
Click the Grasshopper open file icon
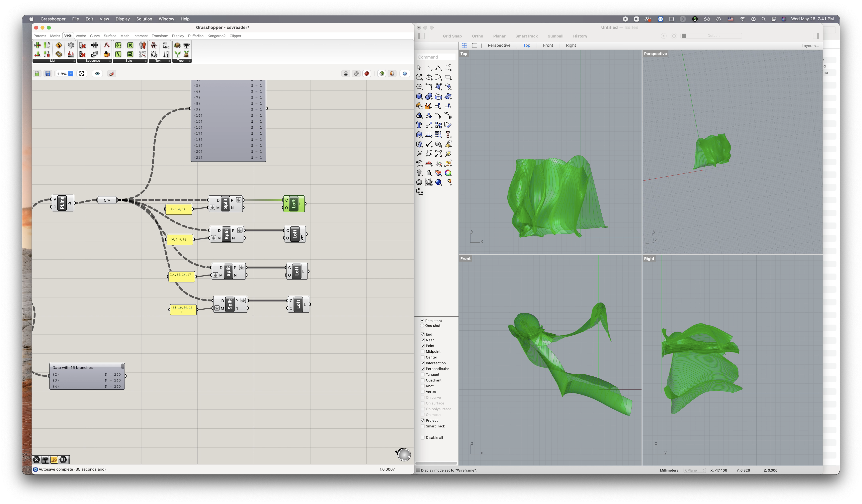point(37,73)
